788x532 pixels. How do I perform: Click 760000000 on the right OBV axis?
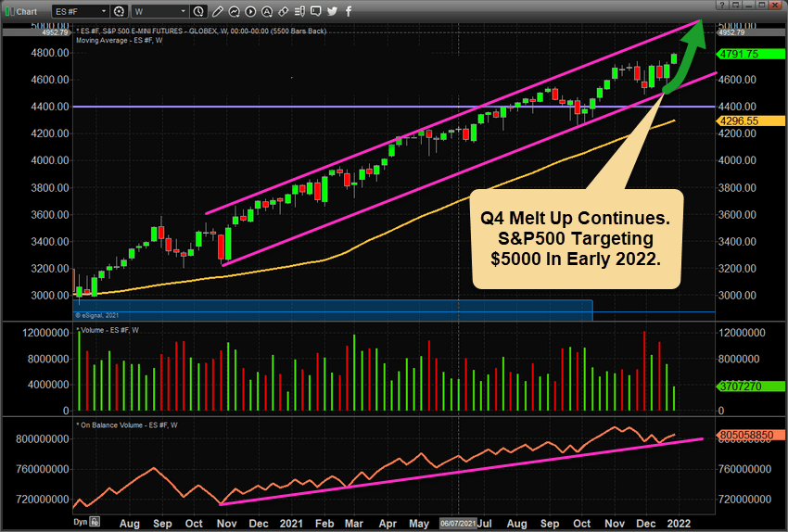(744, 469)
